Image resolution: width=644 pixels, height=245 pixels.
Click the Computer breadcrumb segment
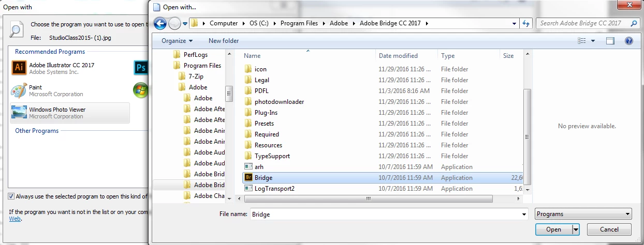(x=224, y=23)
